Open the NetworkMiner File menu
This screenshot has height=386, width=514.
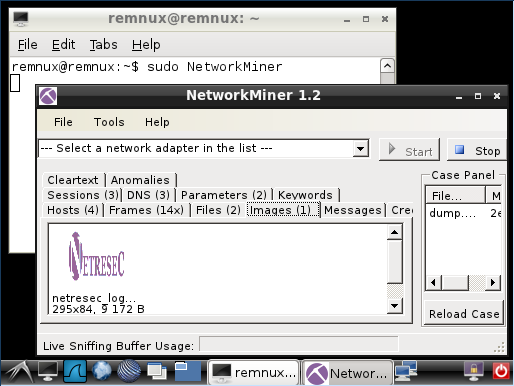coord(63,122)
